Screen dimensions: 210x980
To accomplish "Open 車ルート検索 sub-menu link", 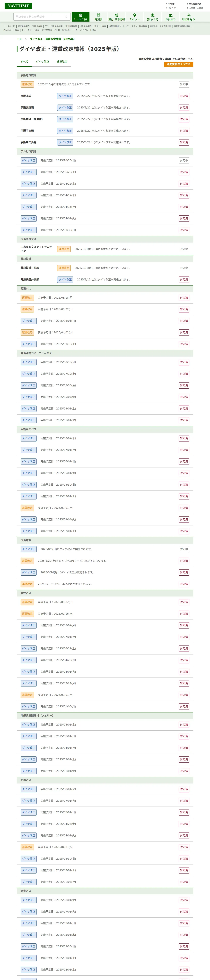I will 100,26.
